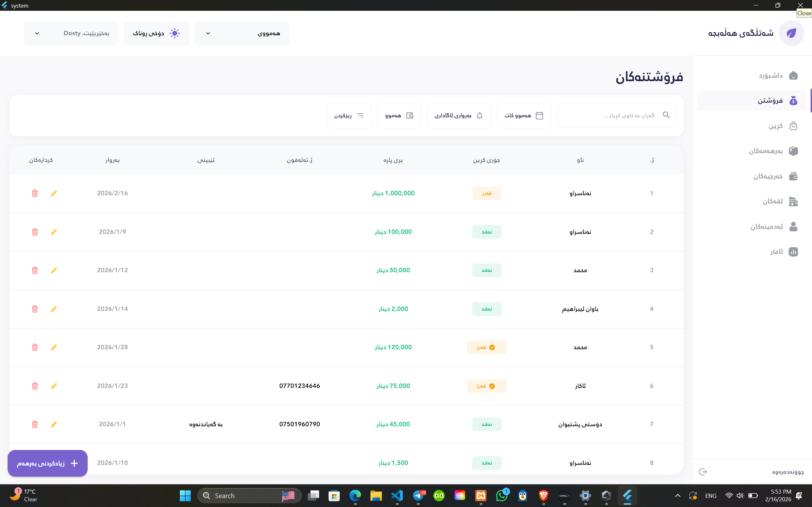Edit the 1,000,000 دینار sale with pencil icon
This screenshot has height=507, width=812.
coord(54,193)
